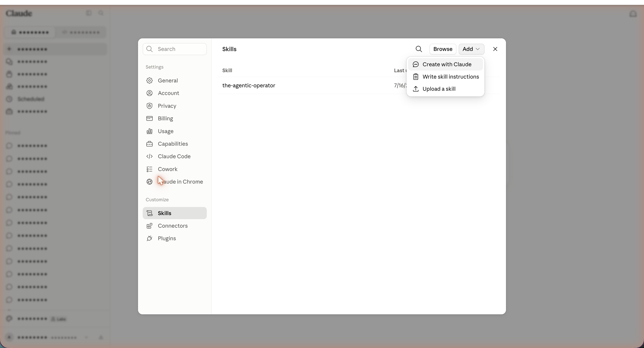644x348 pixels.
Task: Open the Connectors section
Action: click(x=174, y=226)
